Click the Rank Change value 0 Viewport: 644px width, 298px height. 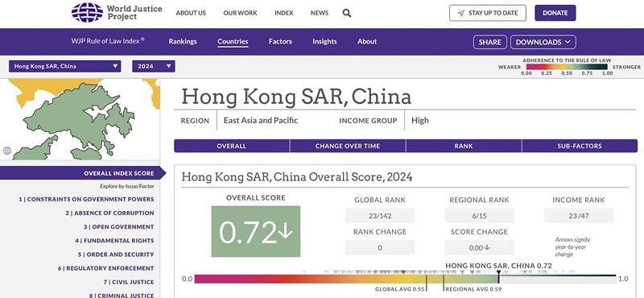[380, 247]
